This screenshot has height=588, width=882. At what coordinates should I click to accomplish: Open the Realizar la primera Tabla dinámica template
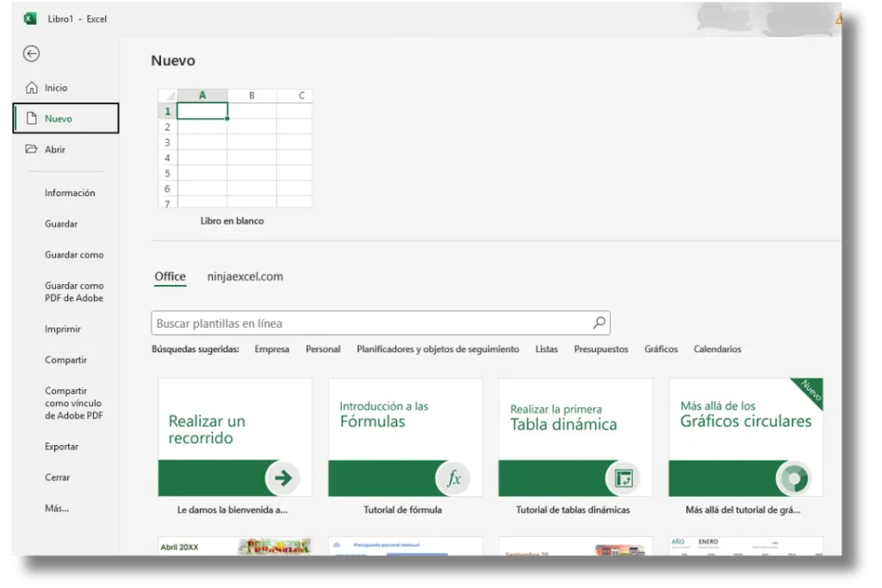click(575, 437)
